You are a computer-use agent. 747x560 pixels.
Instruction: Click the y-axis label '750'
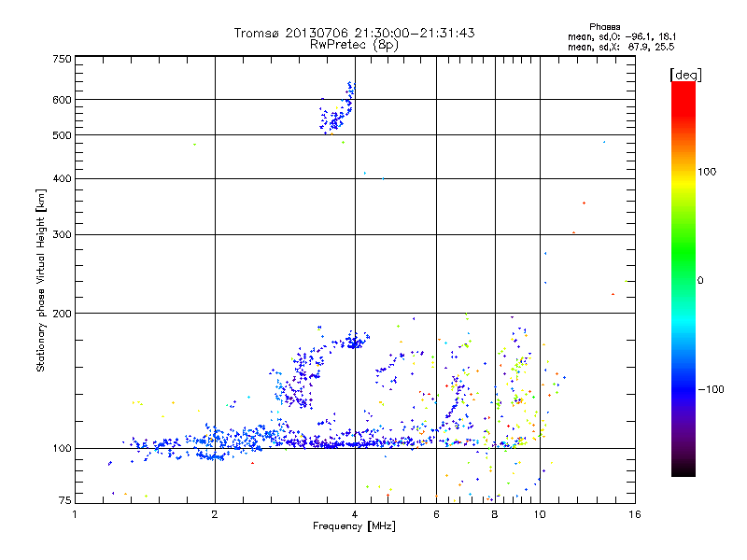(x=62, y=59)
